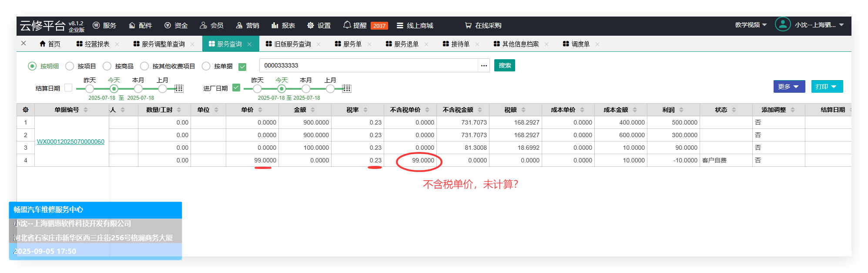Expand the 打印 dropdown button

(x=827, y=87)
